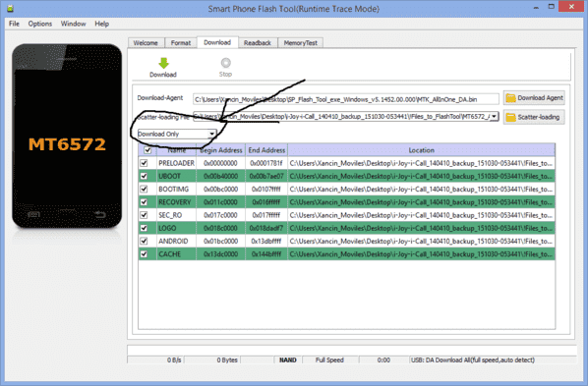This screenshot has height=386, width=588.
Task: Click the Full Speed status entry
Action: [329, 360]
